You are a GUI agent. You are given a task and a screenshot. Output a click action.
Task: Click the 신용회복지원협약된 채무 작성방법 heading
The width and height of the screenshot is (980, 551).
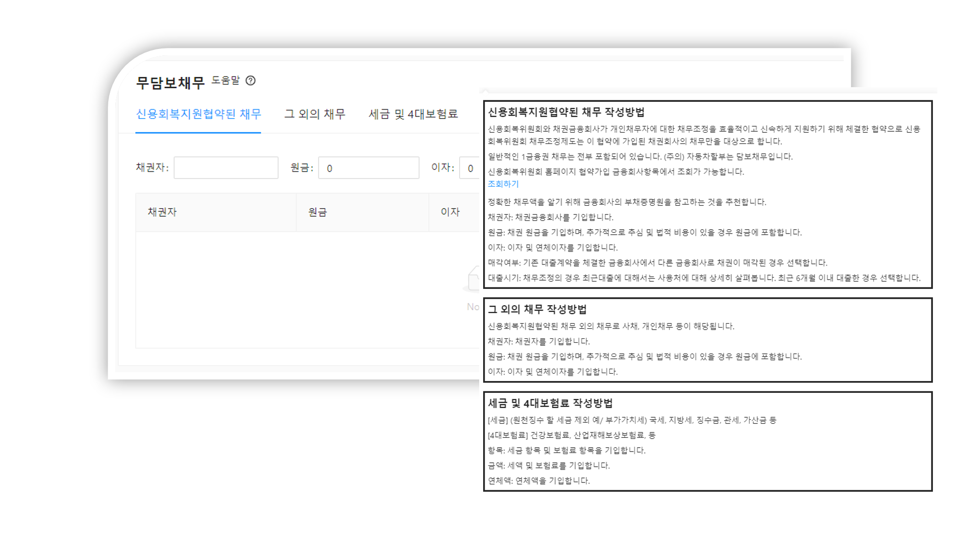tap(566, 112)
